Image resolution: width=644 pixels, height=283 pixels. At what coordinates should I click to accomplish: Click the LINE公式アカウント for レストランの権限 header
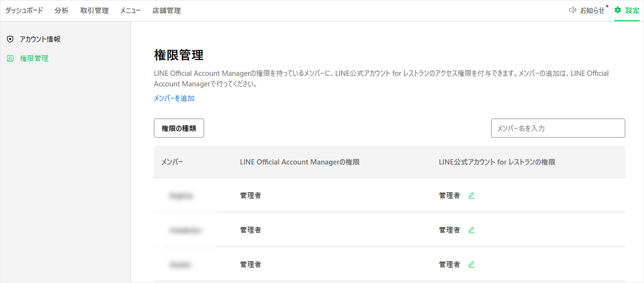[497, 162]
